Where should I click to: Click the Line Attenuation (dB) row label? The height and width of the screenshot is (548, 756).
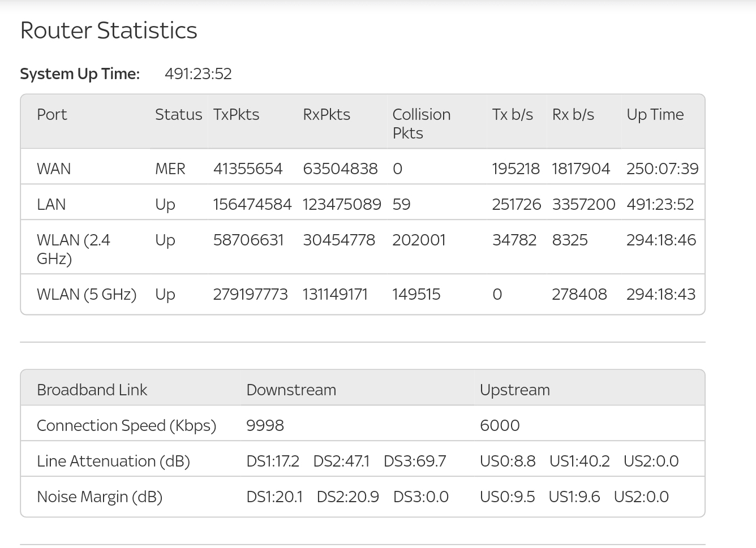pos(113,461)
